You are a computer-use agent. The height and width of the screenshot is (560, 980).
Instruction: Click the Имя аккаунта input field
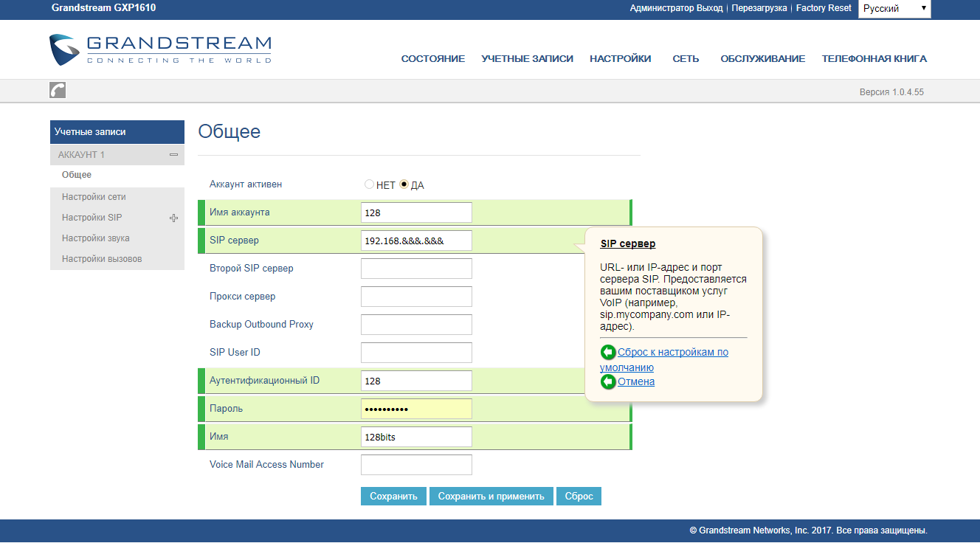point(416,212)
